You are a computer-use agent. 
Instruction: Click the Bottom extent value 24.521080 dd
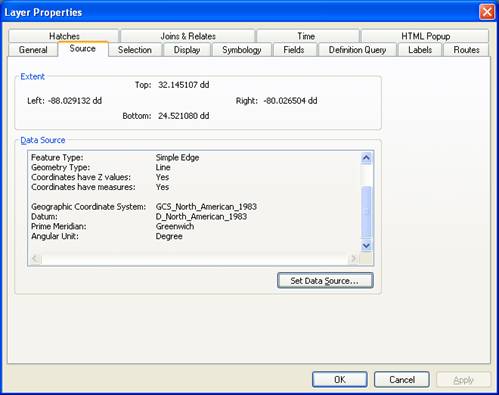click(184, 116)
